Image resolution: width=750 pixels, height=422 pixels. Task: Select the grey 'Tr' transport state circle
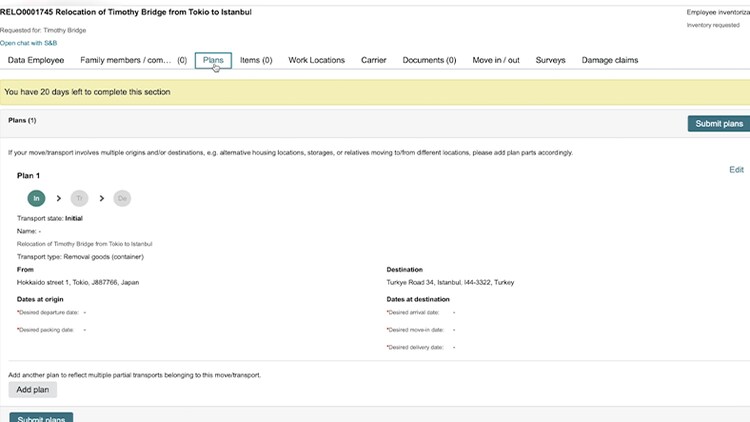tap(79, 198)
